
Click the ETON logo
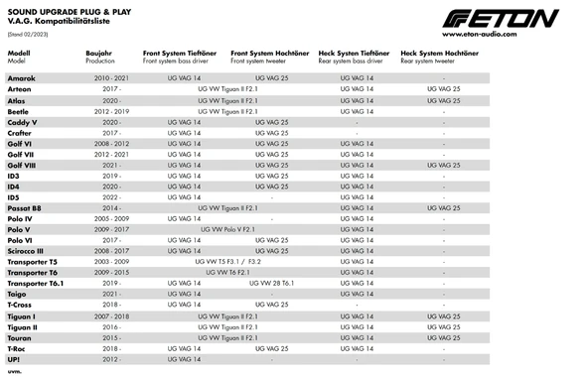pos(501,19)
